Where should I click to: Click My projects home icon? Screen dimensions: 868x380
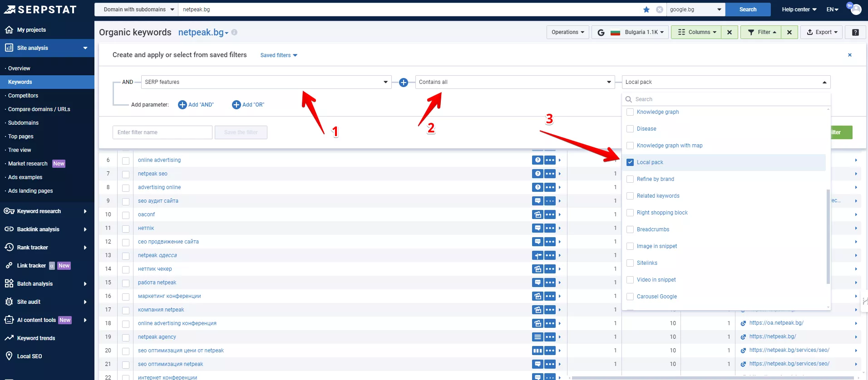9,30
